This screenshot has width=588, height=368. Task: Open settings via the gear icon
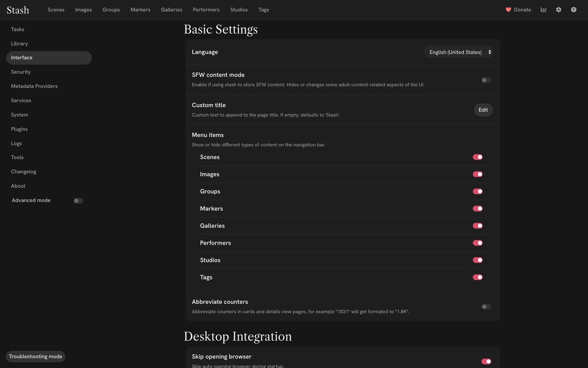click(559, 10)
